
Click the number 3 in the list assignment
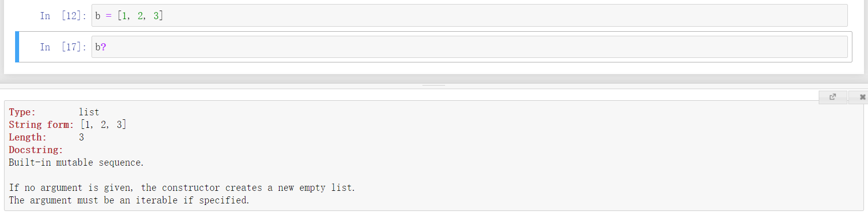pos(156,16)
